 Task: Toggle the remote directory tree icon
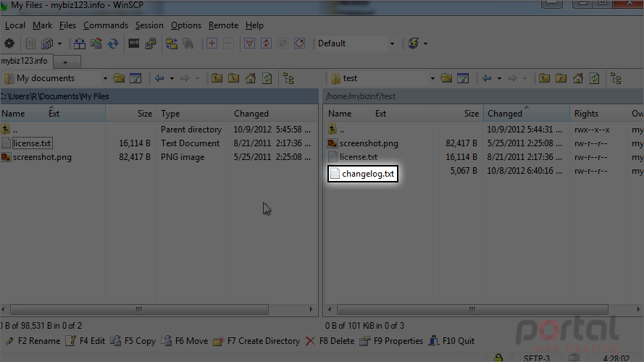point(616,78)
